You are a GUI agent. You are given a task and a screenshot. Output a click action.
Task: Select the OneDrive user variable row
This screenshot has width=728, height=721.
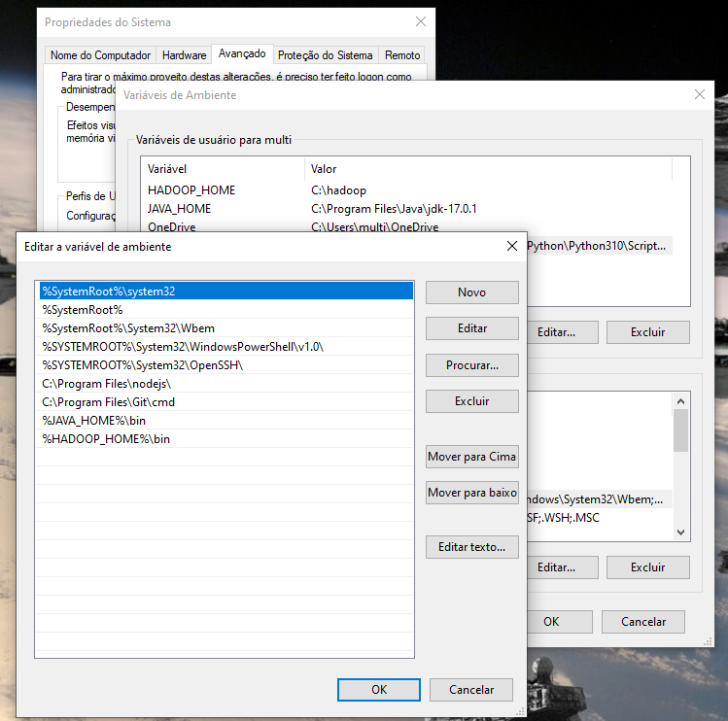point(409,226)
